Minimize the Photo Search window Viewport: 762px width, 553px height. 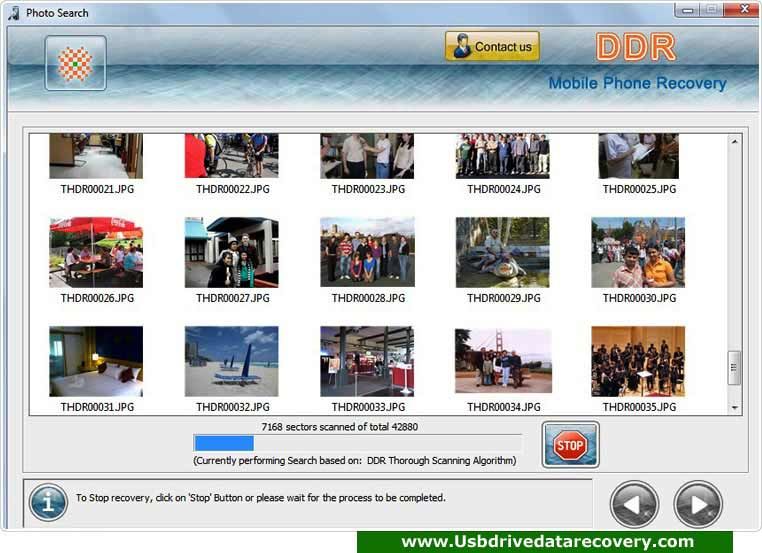pos(687,10)
